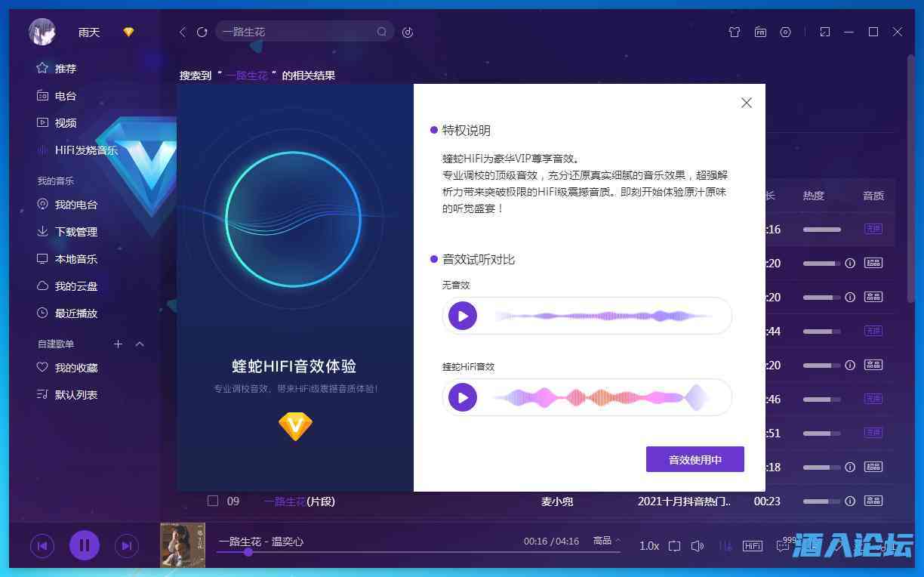Open the volume speaker control
The height and width of the screenshot is (577, 924).
coord(698,545)
